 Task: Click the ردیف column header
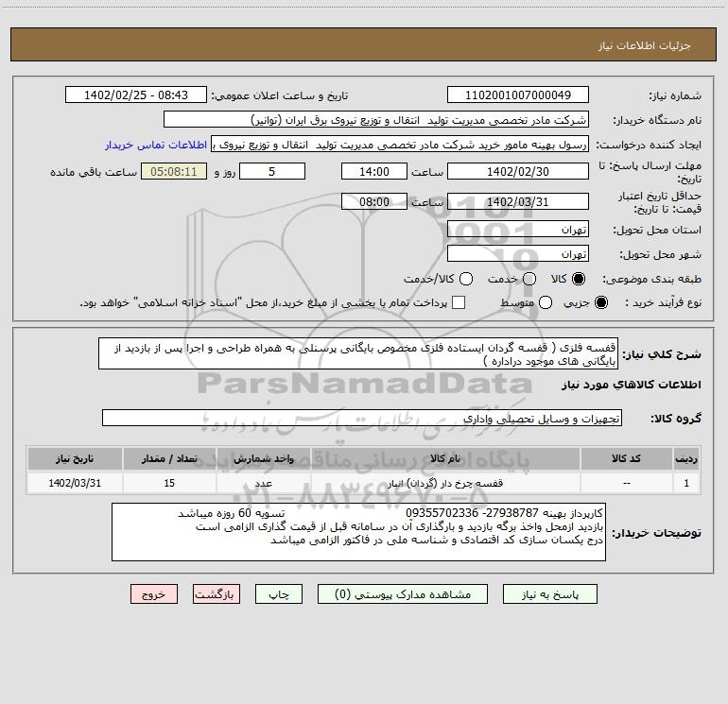coord(686,458)
